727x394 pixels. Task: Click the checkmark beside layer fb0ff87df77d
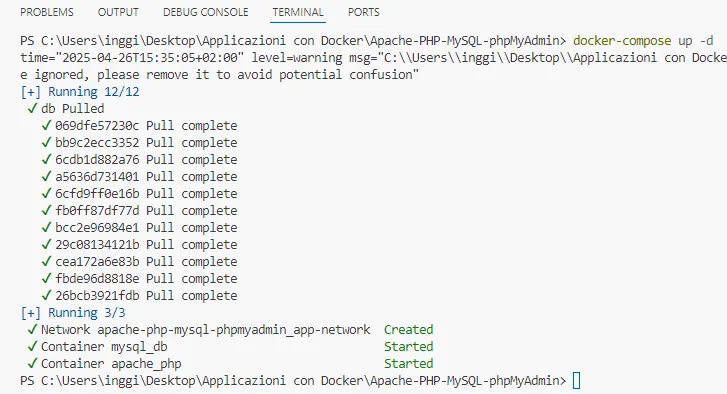[46, 210]
